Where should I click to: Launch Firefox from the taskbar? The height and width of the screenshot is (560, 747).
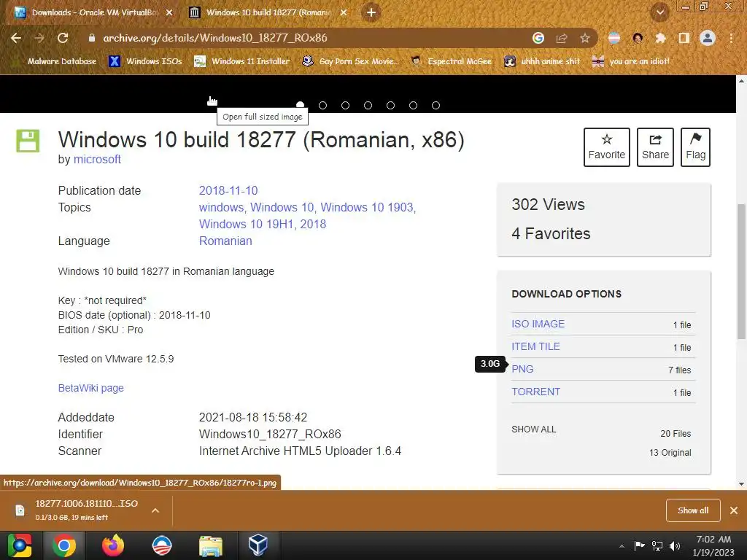[113, 545]
